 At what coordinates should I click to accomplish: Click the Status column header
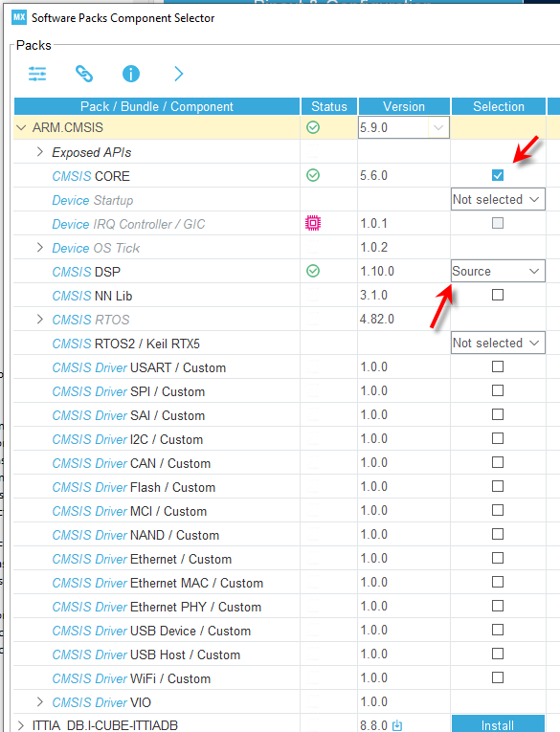[329, 106]
